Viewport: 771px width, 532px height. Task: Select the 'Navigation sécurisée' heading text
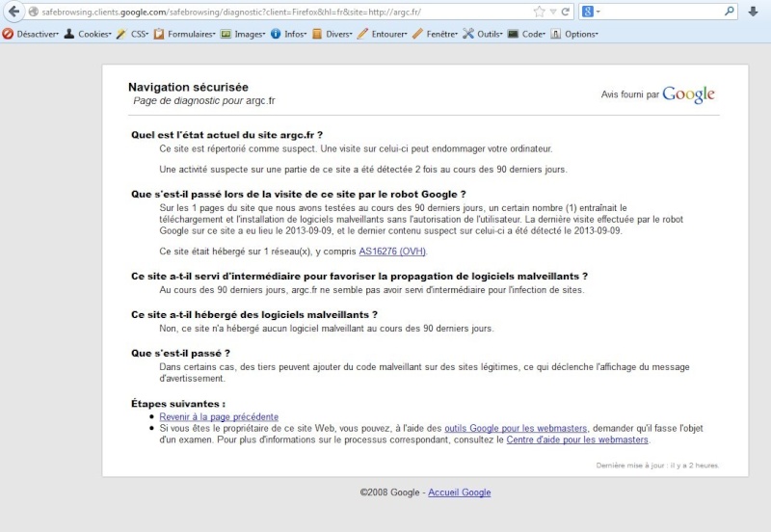(188, 87)
